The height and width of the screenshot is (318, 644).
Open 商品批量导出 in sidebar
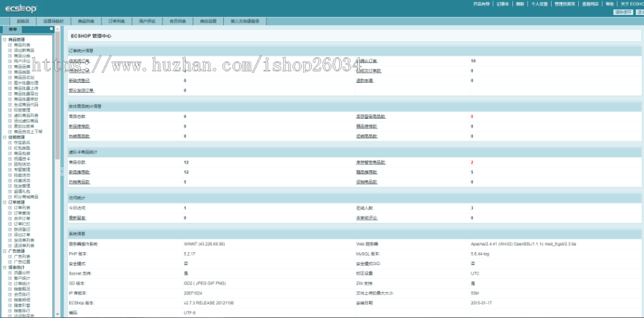click(x=26, y=94)
